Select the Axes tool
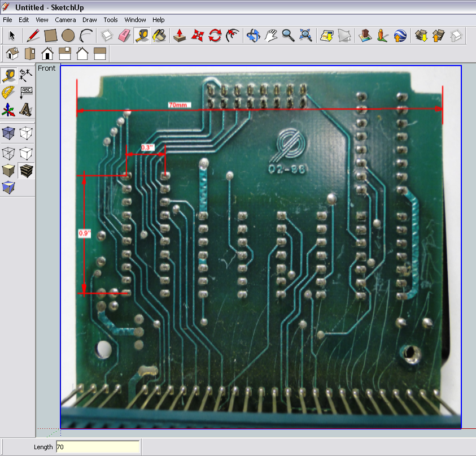The image size is (476, 456). 8,110
